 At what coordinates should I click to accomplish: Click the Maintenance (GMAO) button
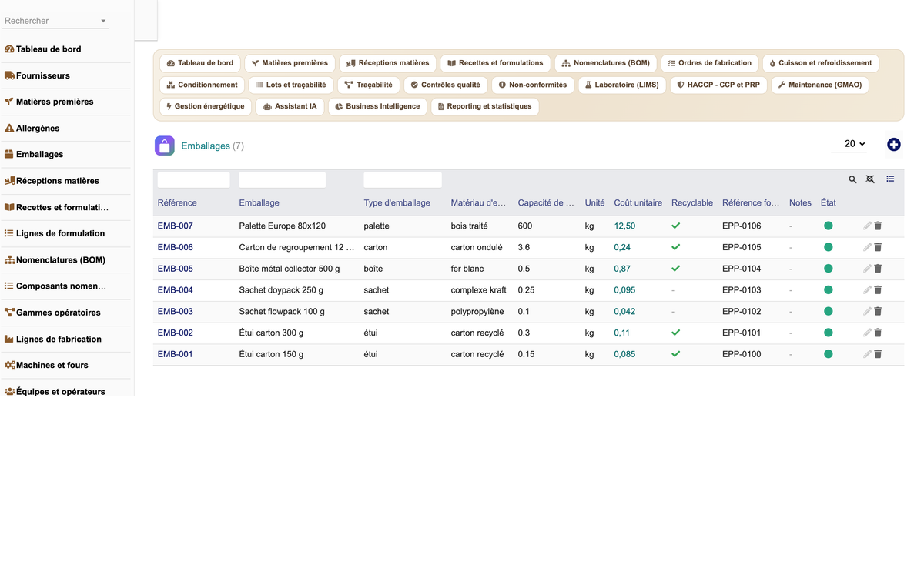[x=819, y=85]
